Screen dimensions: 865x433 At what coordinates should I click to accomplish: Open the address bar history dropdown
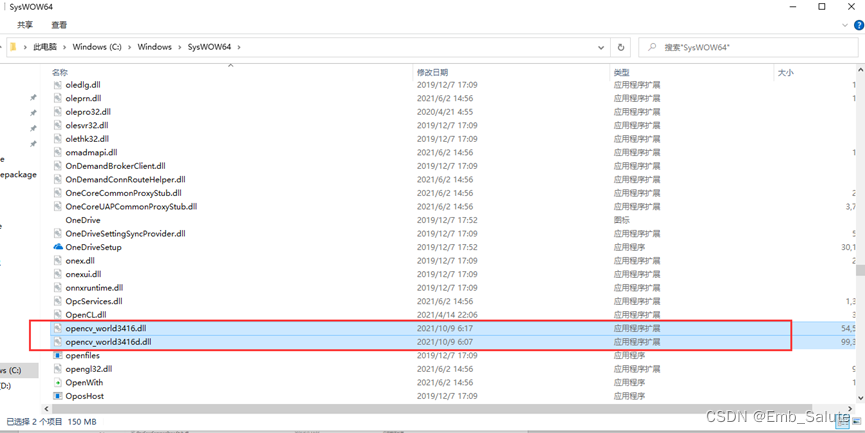(x=601, y=47)
